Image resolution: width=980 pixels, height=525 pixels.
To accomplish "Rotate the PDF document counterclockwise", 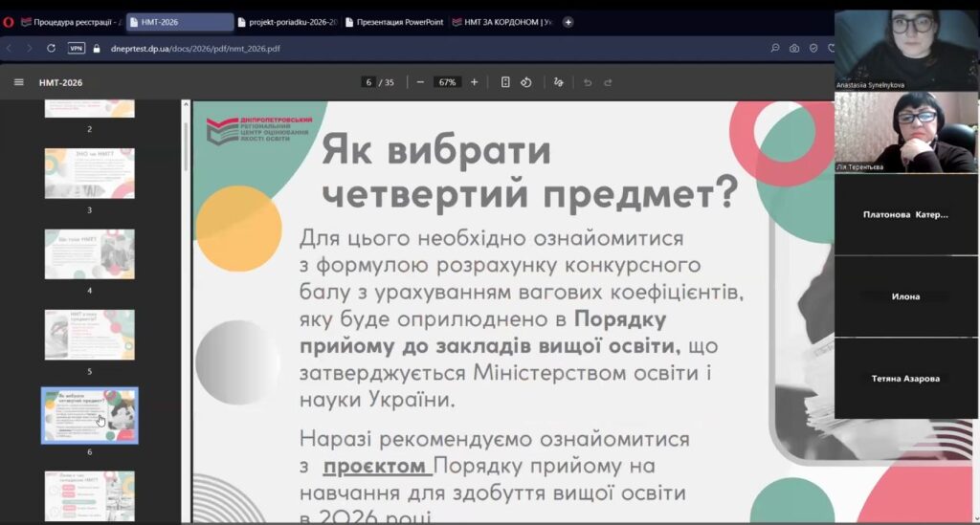I will pyautogui.click(x=525, y=82).
